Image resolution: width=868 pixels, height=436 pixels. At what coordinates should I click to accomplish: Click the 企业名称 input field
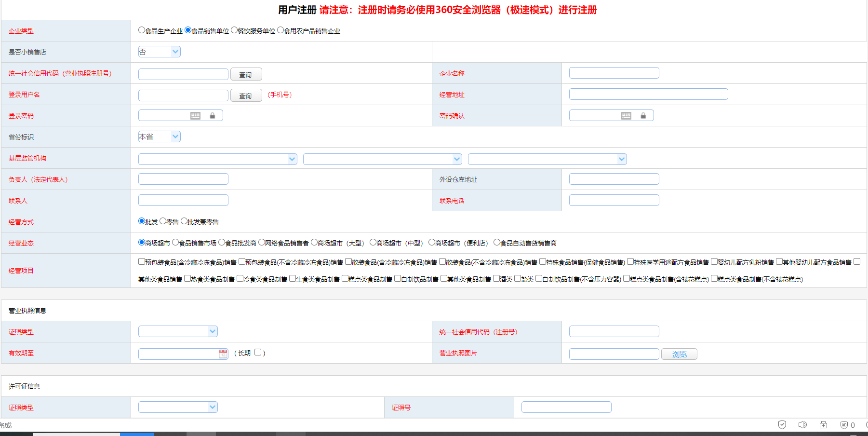pos(614,73)
